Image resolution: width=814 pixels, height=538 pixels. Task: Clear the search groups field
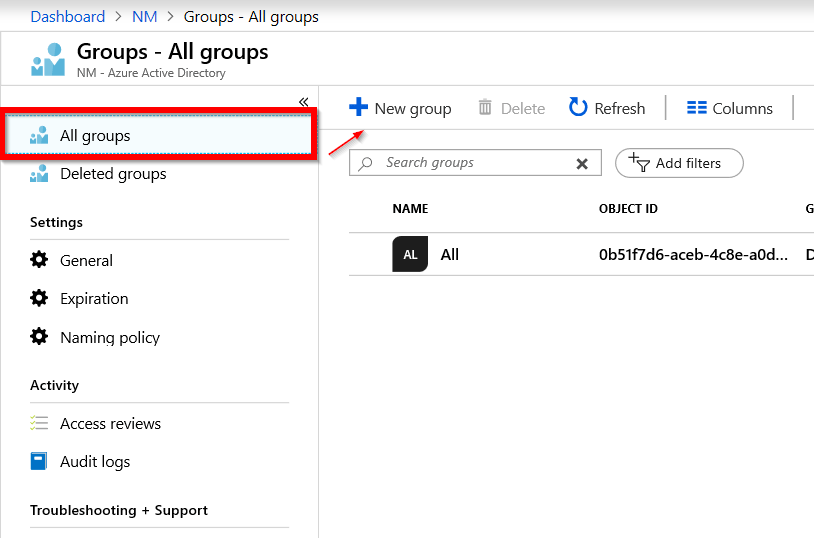click(x=582, y=164)
